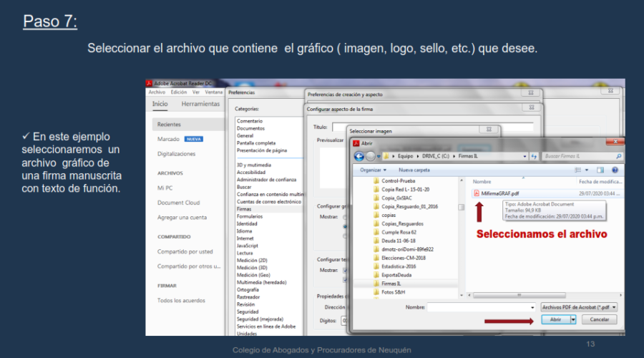The width and height of the screenshot is (644, 358).
Task: Change the view with the view-mode icon
Action: [578, 170]
